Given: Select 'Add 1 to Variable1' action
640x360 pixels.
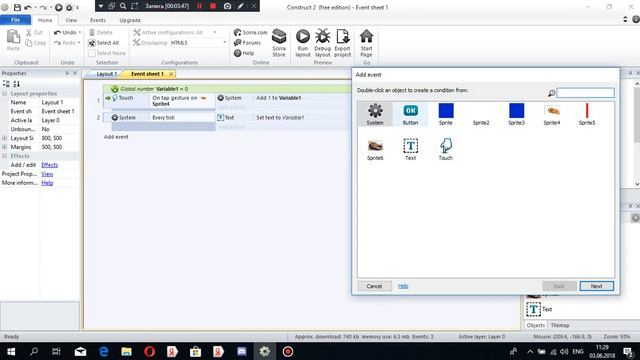Looking at the screenshot, I should pyautogui.click(x=279, y=98).
